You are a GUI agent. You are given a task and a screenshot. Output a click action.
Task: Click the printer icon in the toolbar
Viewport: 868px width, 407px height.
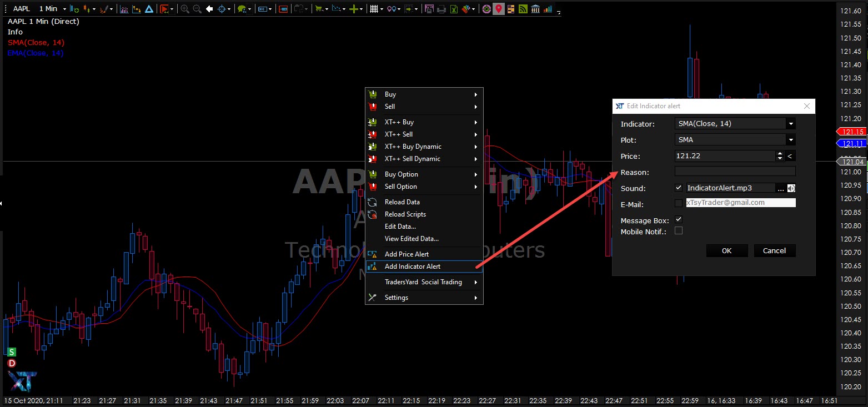441,9
